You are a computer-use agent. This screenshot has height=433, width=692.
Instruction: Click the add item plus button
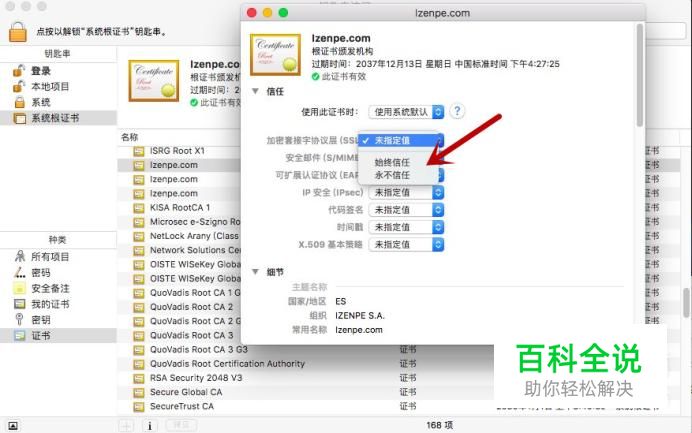(126, 425)
